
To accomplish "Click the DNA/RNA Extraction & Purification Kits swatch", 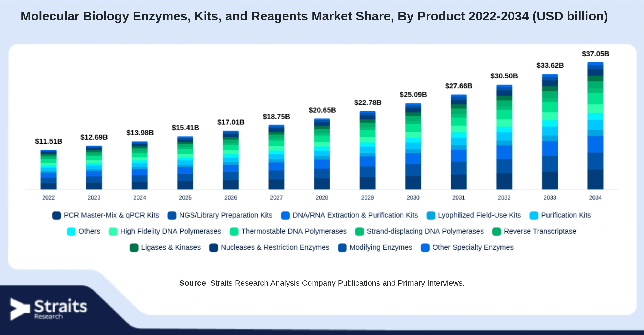I will pyautogui.click(x=285, y=216).
